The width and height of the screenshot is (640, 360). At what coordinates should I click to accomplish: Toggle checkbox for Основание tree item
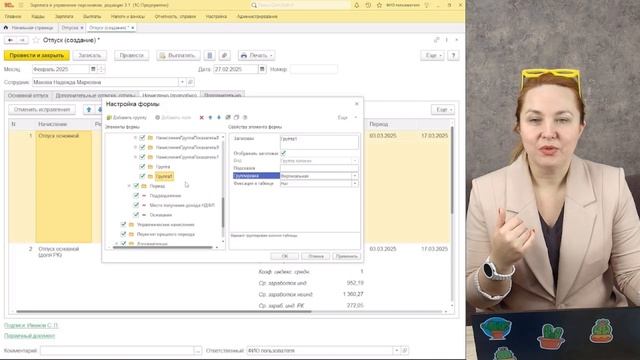(x=136, y=215)
